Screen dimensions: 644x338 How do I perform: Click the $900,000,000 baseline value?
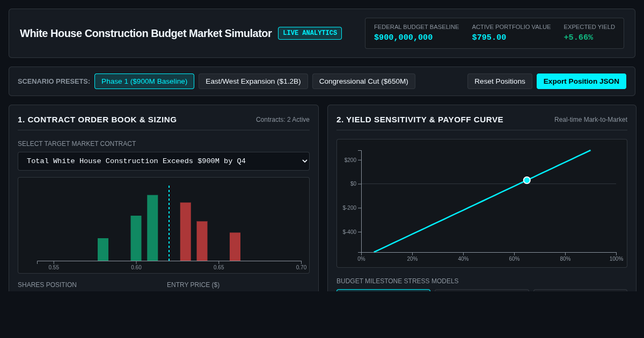coord(403,38)
